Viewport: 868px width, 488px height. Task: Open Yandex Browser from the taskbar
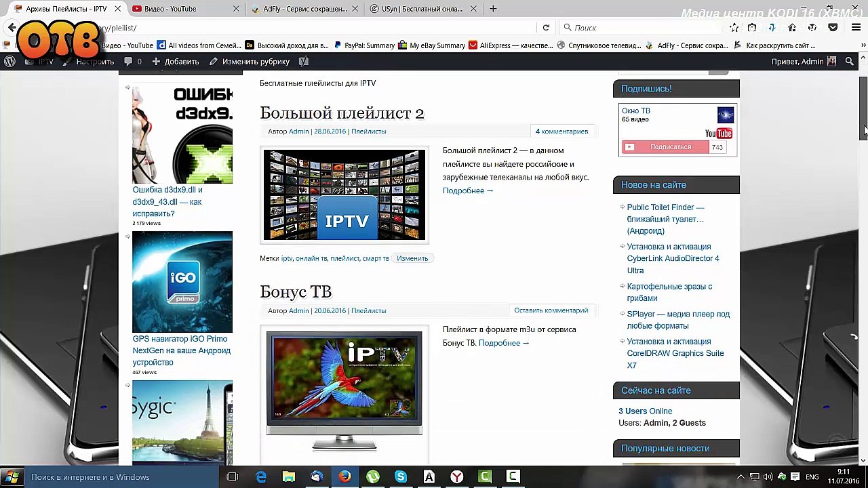pyautogui.click(x=457, y=477)
